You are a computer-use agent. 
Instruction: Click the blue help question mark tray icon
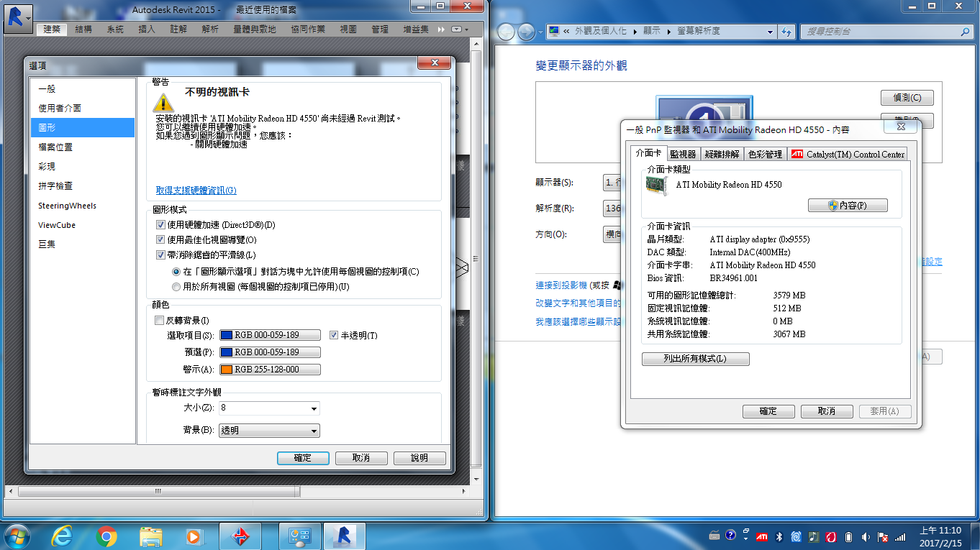point(731,536)
